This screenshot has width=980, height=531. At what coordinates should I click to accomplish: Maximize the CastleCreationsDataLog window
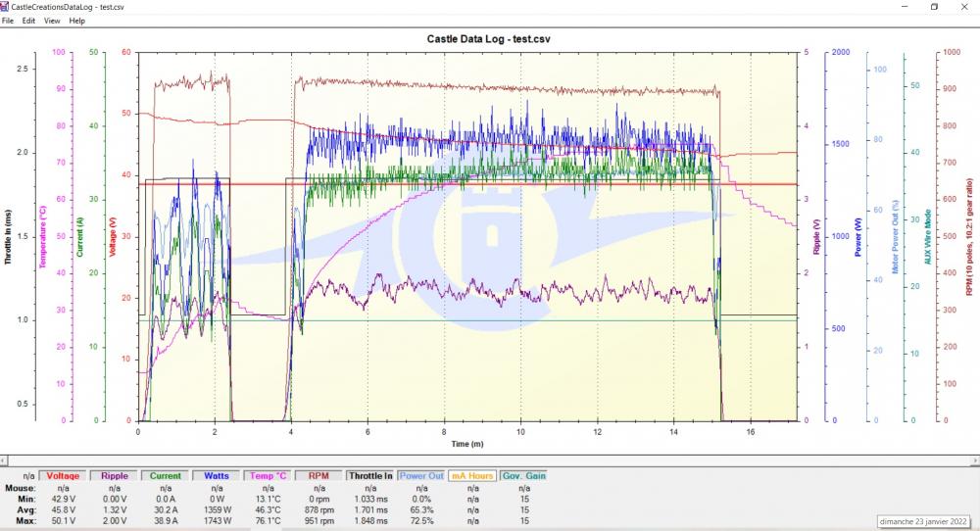point(934,7)
